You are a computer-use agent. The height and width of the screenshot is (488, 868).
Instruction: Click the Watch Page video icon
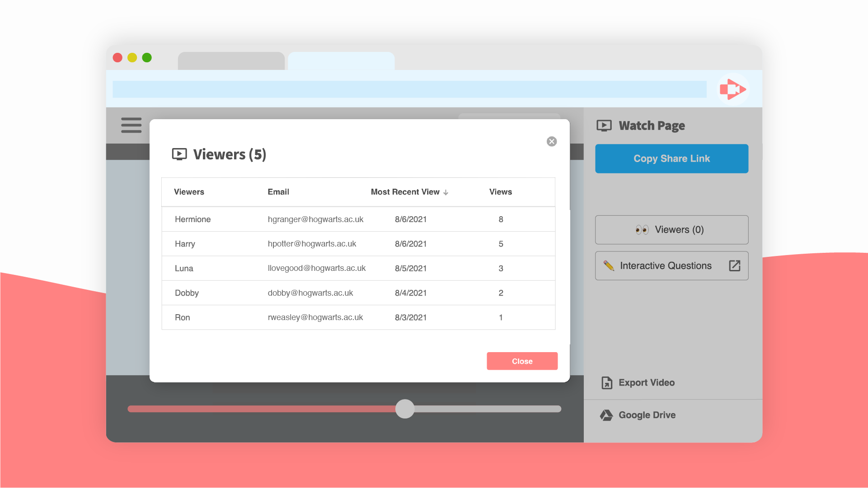[x=605, y=125]
